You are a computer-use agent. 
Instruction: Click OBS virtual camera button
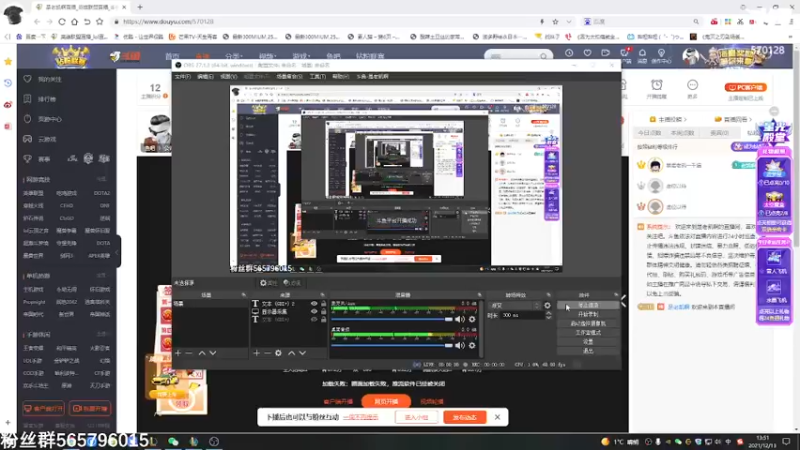point(588,323)
